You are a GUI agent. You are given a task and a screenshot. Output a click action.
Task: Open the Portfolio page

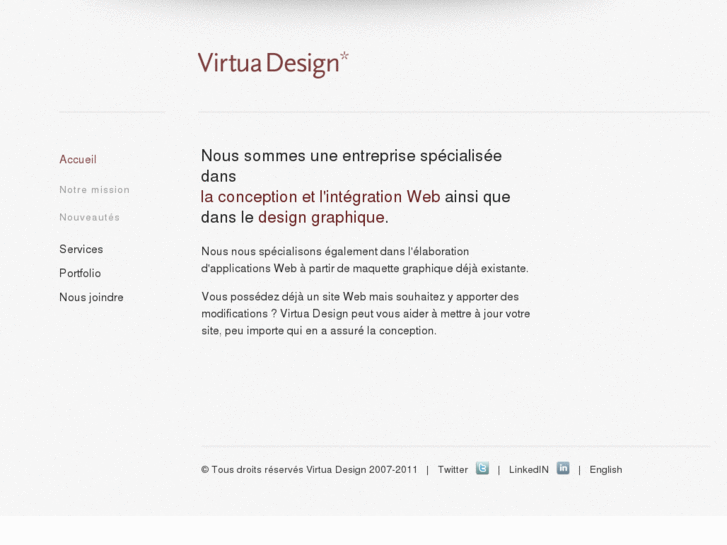pos(80,273)
